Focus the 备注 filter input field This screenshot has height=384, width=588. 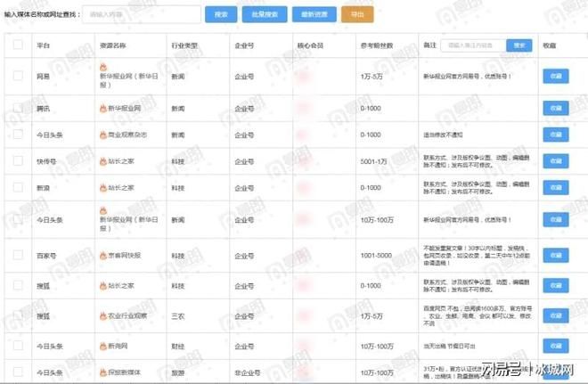pos(473,45)
